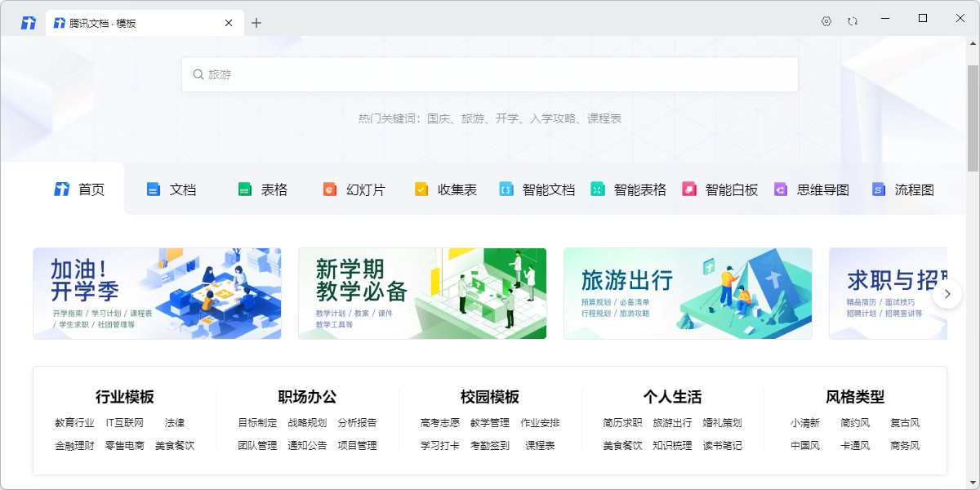Open the 教学管理 category link
The height and width of the screenshot is (490, 980).
490,423
